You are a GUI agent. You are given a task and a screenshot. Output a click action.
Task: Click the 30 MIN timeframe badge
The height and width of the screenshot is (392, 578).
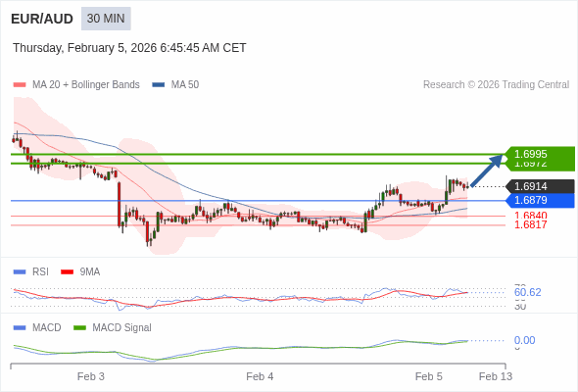pos(106,19)
